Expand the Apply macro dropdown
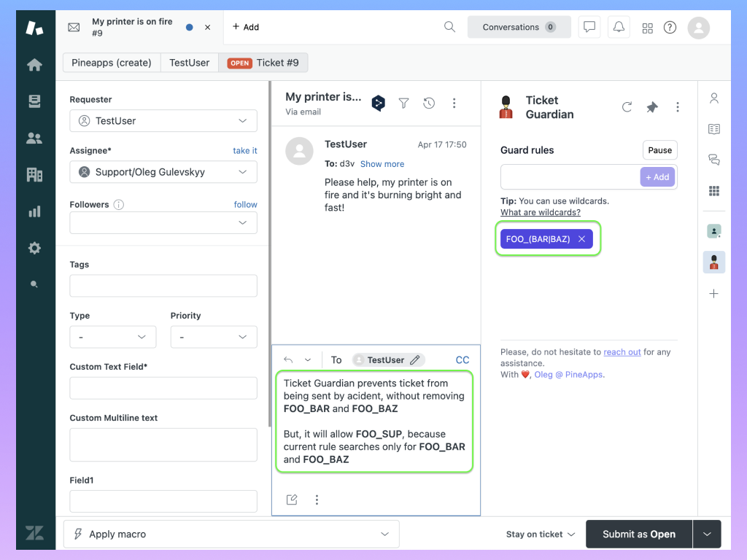This screenshot has height=560, width=747. [x=231, y=534]
